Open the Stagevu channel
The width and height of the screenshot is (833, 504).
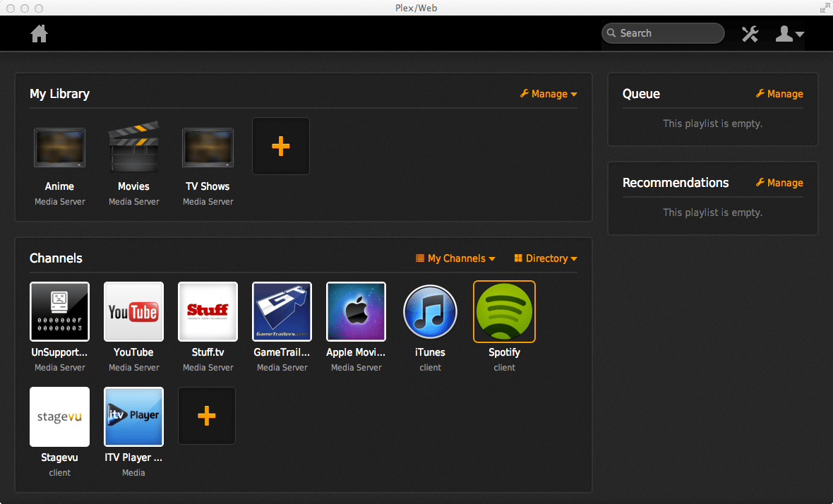[x=59, y=417]
